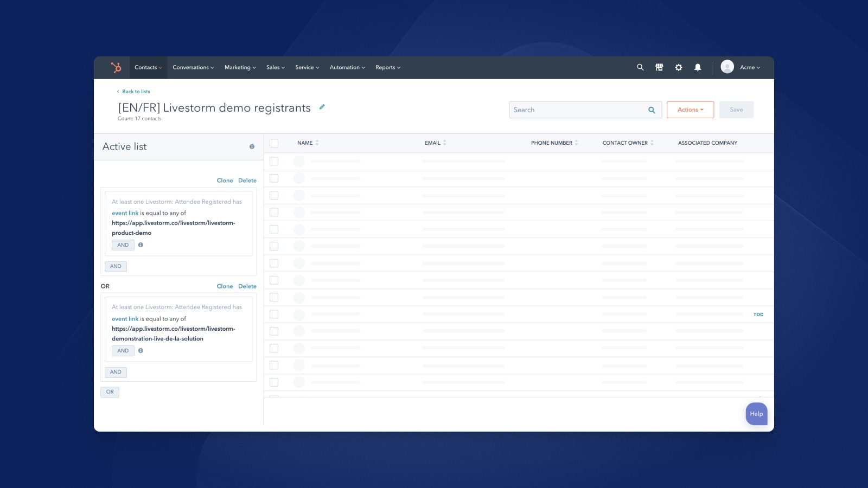Click the Search input field
This screenshot has width=868, height=488.
coord(578,110)
